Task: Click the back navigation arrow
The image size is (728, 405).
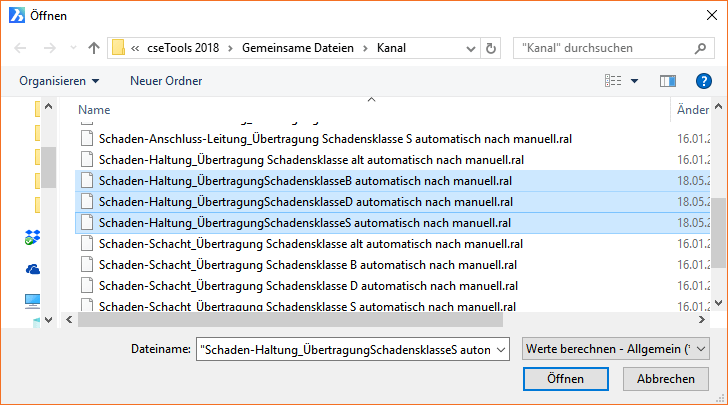Action: pos(21,48)
